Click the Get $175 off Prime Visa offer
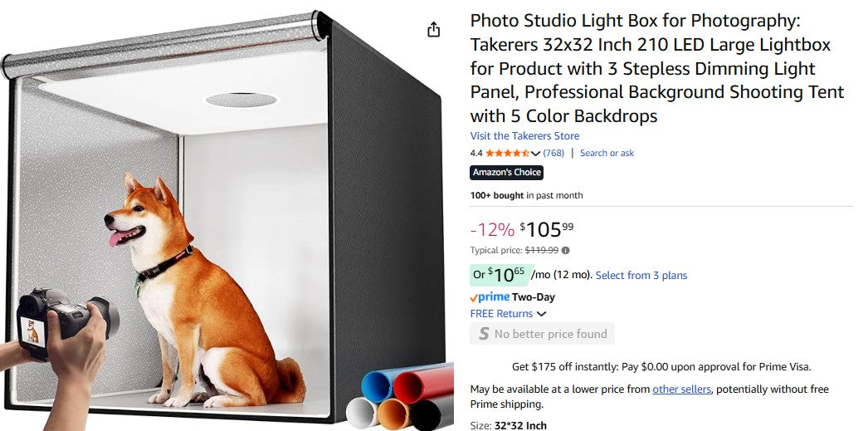Screen dimensions: 868x431 (661, 366)
